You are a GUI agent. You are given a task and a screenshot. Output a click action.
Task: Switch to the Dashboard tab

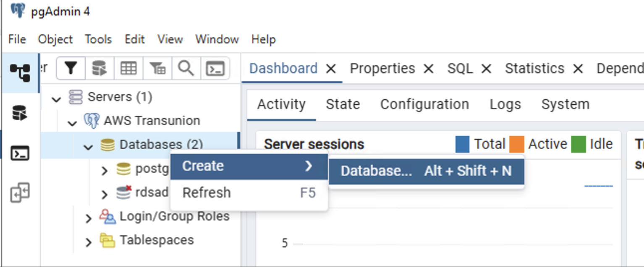[283, 68]
